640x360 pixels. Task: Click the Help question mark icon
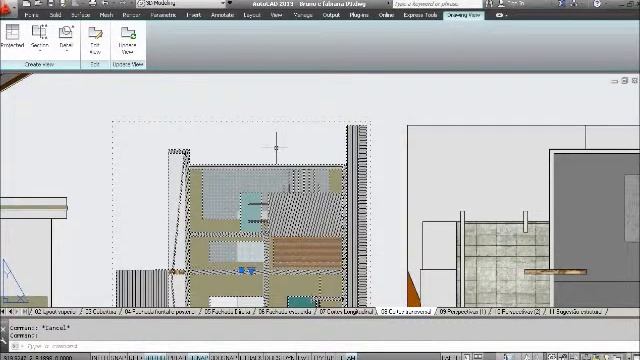[x=597, y=4]
